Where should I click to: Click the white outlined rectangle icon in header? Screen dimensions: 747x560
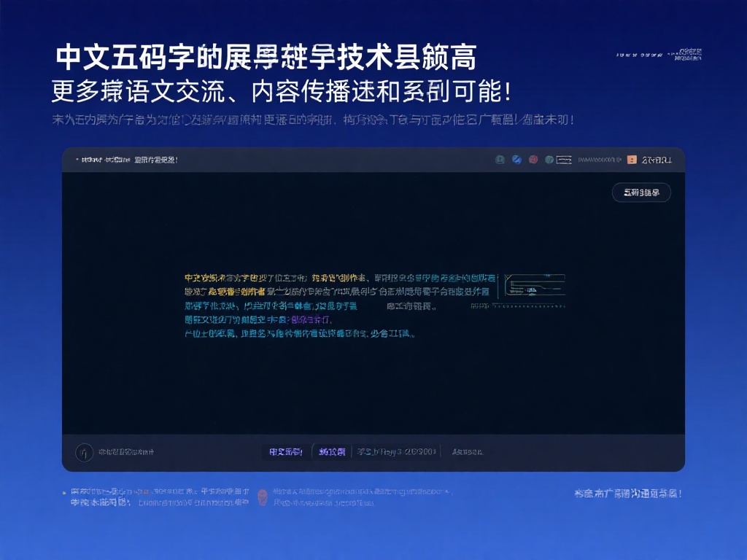(564, 160)
